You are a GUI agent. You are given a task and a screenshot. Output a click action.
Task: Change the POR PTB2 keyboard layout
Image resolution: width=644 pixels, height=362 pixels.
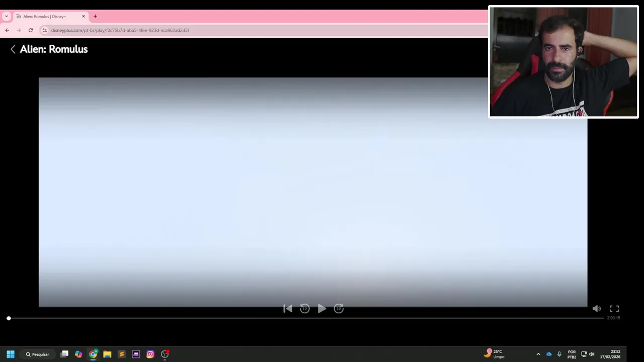point(572,354)
